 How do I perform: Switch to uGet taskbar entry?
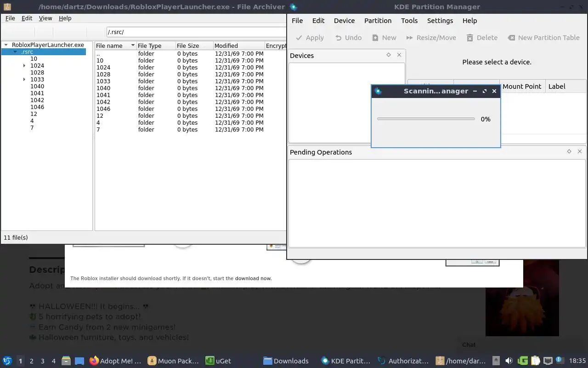218,361
